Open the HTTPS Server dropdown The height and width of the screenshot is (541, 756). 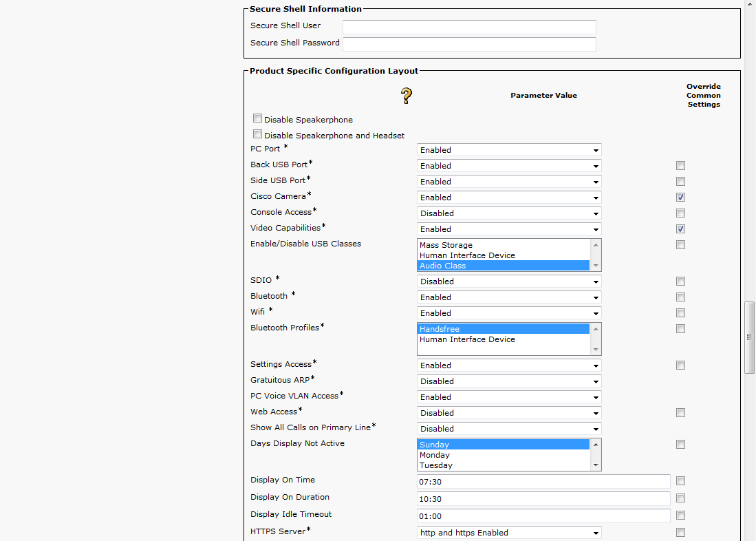[508, 533]
